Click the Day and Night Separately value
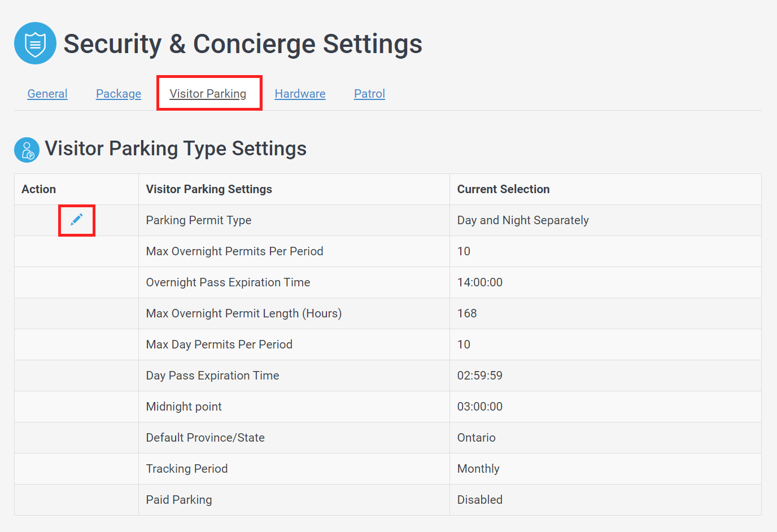Screen dimensions: 777x532 (x=523, y=220)
